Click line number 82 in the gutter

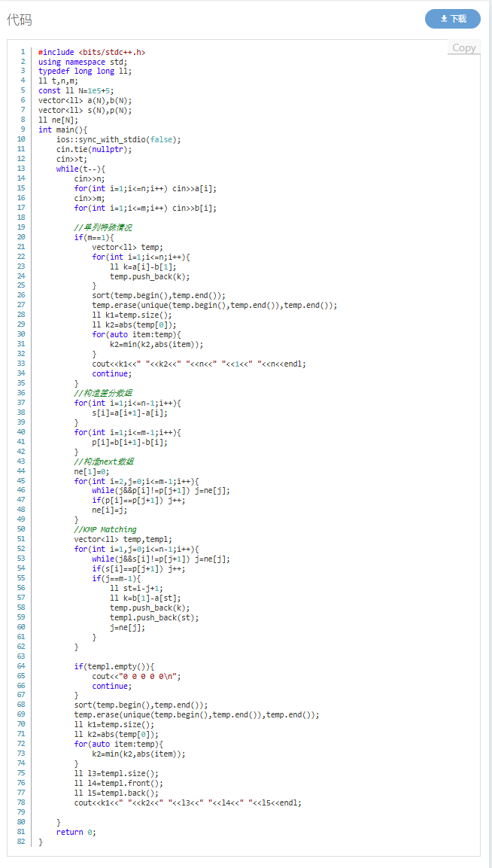21,842
